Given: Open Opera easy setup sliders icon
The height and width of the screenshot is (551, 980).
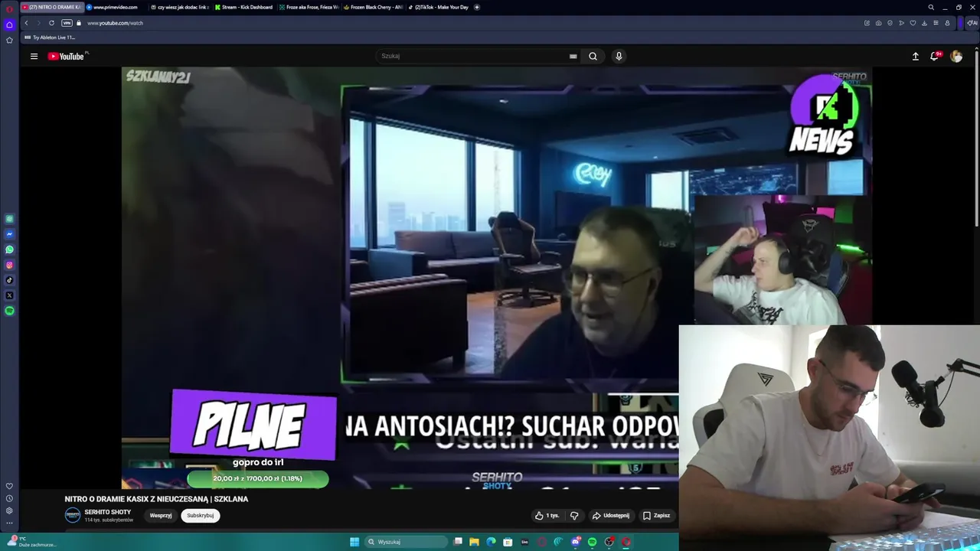Looking at the screenshot, I should coord(936,23).
